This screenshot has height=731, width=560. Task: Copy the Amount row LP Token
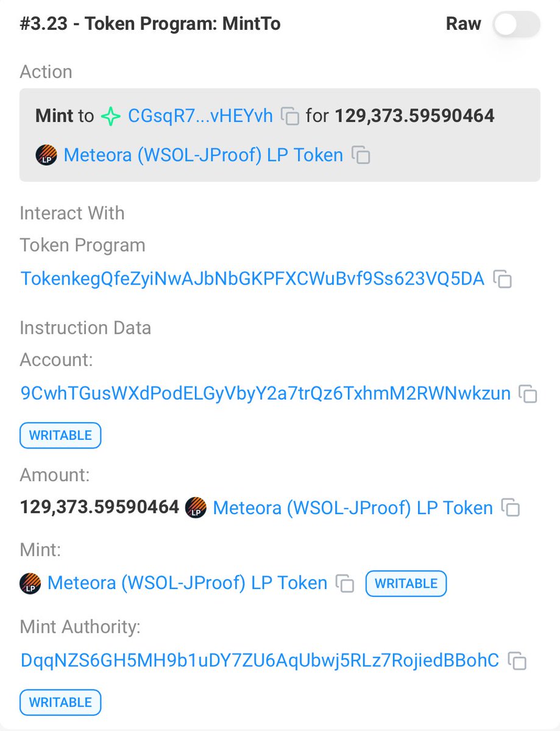click(511, 508)
